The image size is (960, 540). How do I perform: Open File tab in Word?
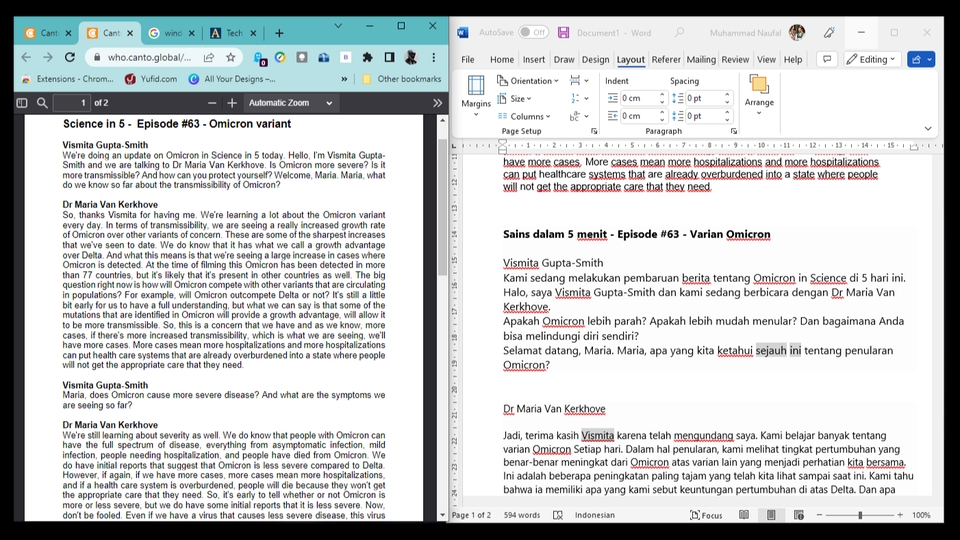tap(468, 59)
